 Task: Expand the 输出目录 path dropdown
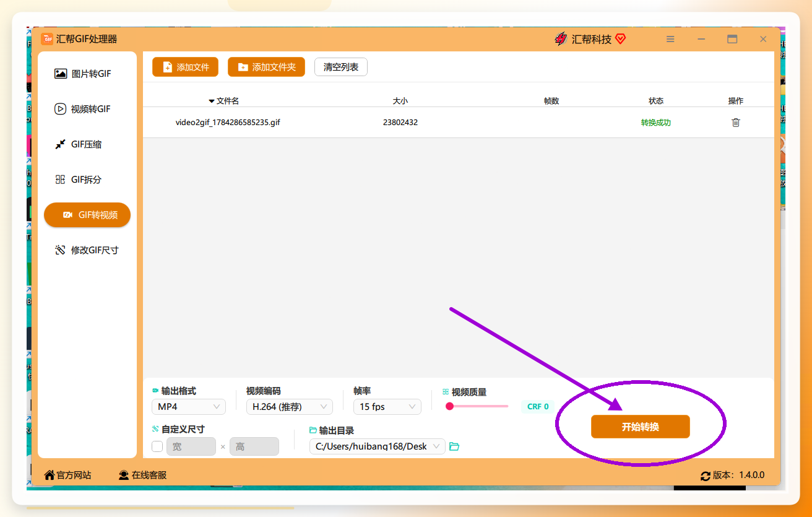378,446
